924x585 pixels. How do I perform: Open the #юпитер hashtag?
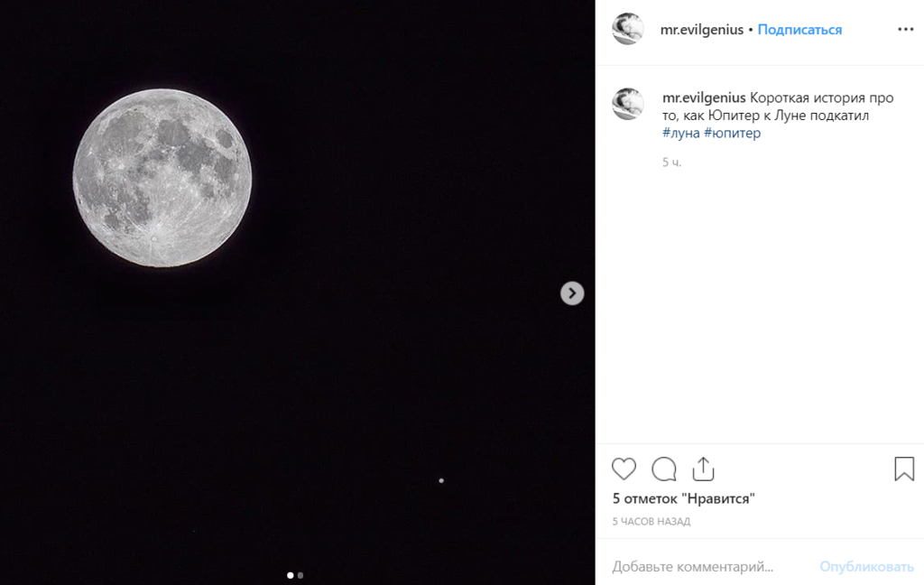pyautogui.click(x=732, y=133)
